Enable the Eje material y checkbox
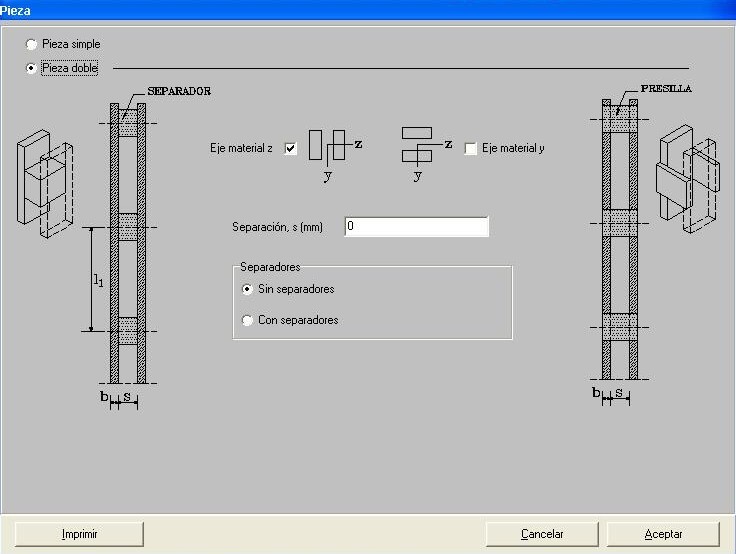736x554 pixels. tap(471, 148)
